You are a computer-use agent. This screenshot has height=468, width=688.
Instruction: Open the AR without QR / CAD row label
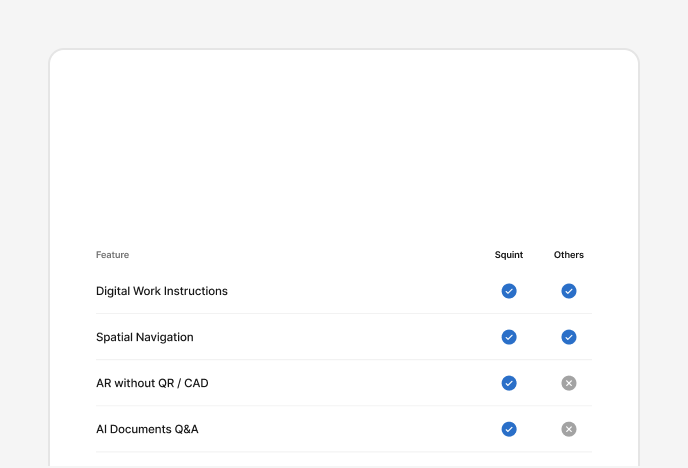coord(152,383)
